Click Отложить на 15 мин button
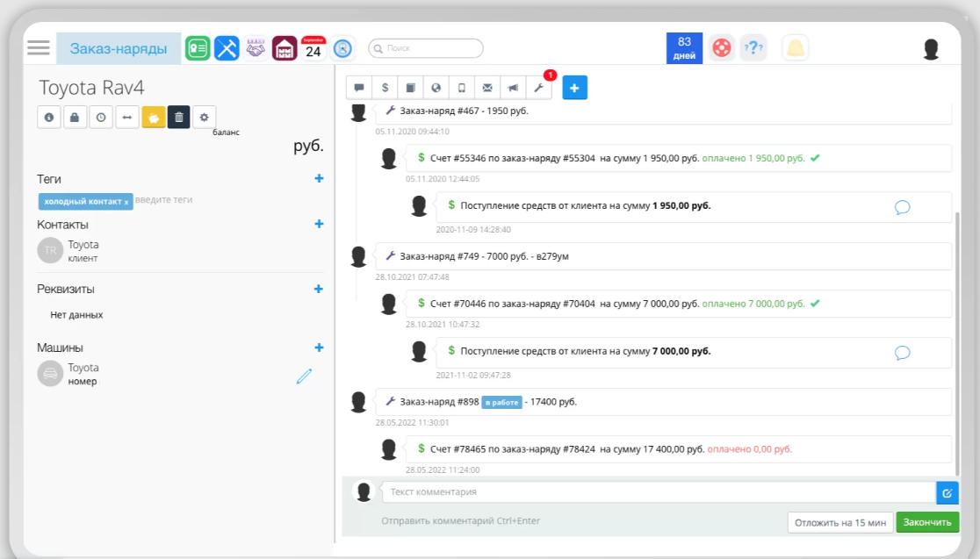This screenshot has width=980, height=559. pos(840,523)
